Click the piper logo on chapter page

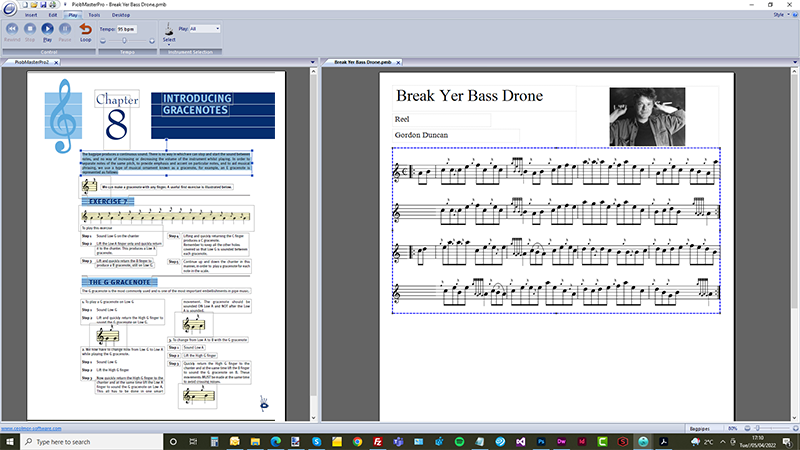[x=264, y=403]
